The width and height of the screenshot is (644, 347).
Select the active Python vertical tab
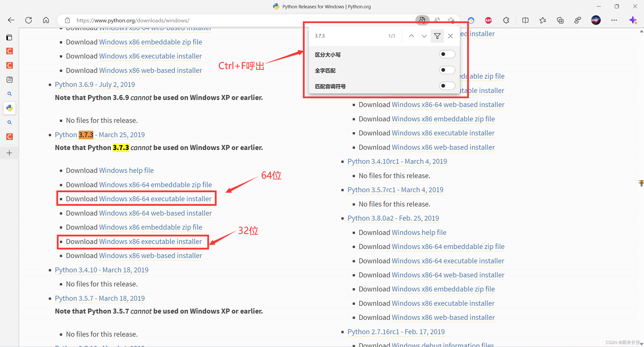(9, 108)
